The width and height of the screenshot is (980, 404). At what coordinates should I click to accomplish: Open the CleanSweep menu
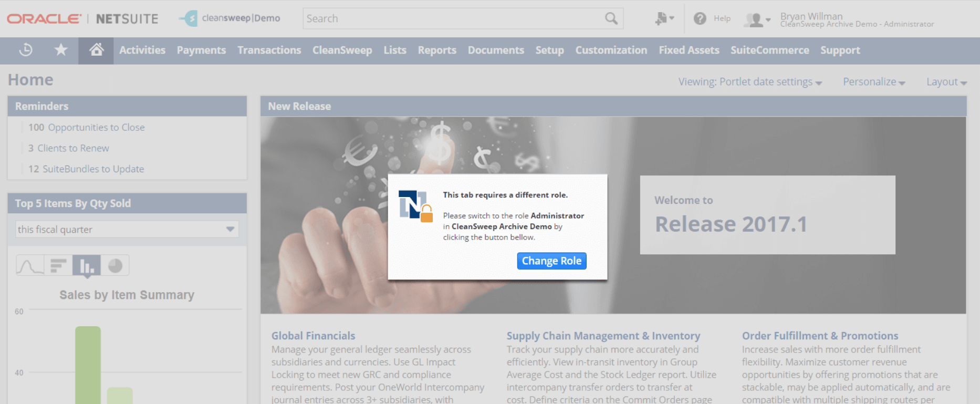342,50
